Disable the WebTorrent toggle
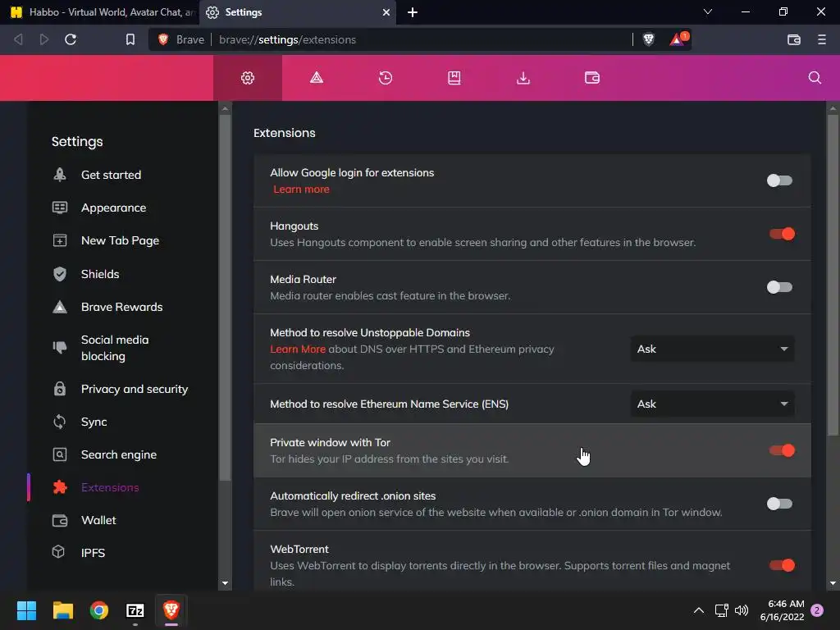The image size is (840, 630). (x=782, y=565)
